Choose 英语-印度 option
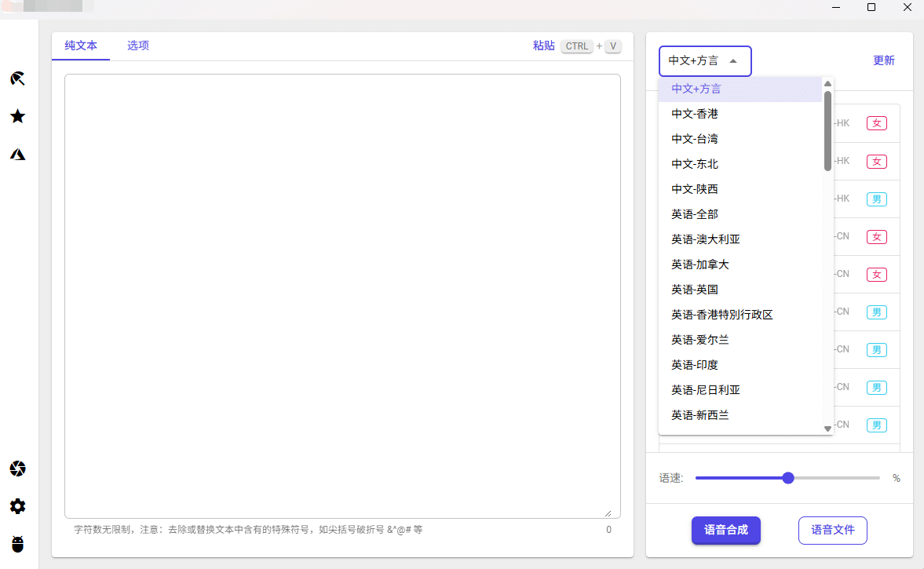This screenshot has width=924, height=569. point(740,365)
